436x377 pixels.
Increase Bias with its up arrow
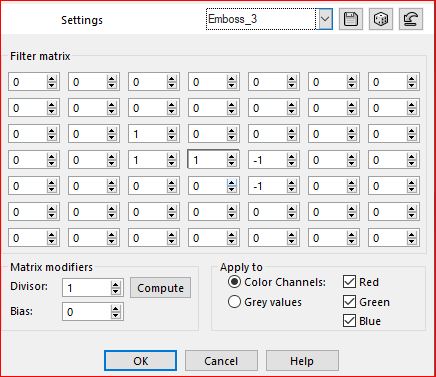click(x=115, y=308)
